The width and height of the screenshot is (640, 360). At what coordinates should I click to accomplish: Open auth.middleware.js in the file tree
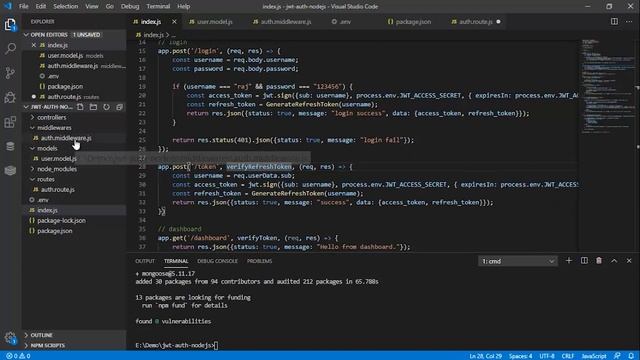(x=66, y=138)
